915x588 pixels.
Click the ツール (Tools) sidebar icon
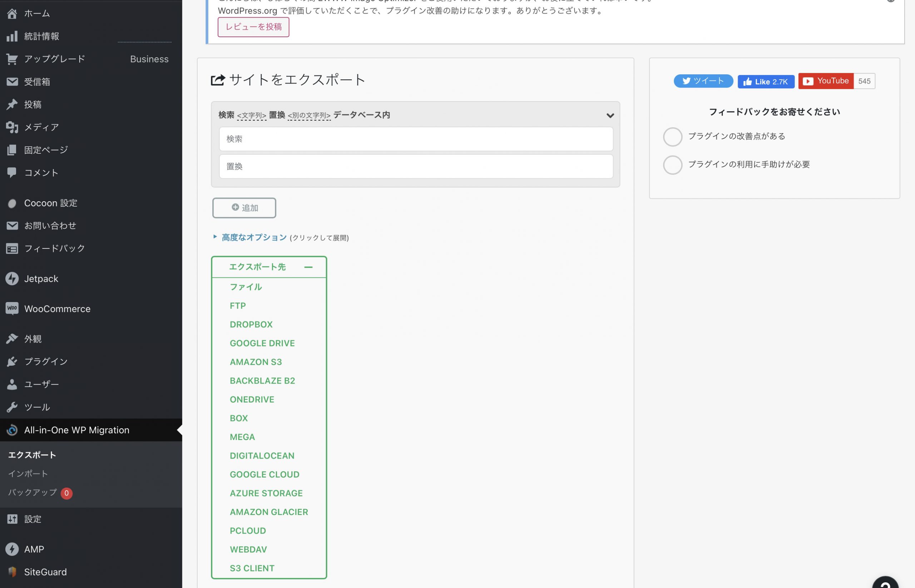tap(12, 407)
